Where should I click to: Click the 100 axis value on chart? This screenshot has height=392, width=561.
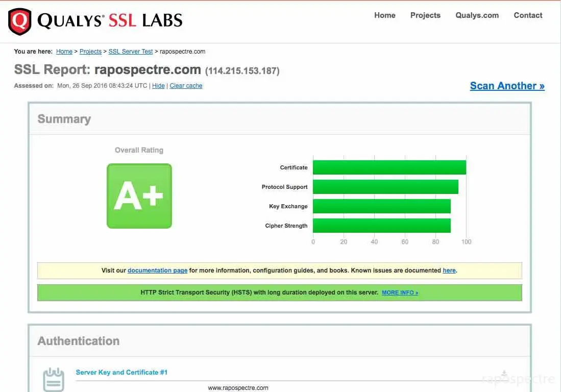click(x=466, y=242)
